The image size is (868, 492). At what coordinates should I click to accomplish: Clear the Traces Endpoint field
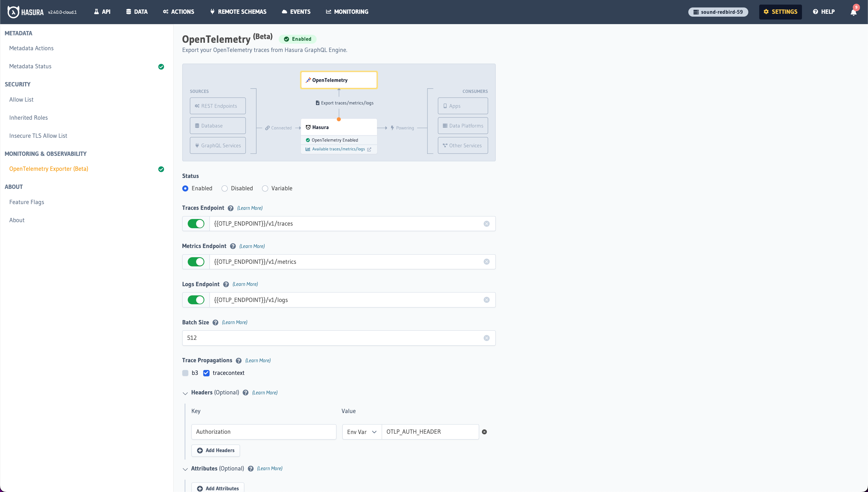pos(486,224)
